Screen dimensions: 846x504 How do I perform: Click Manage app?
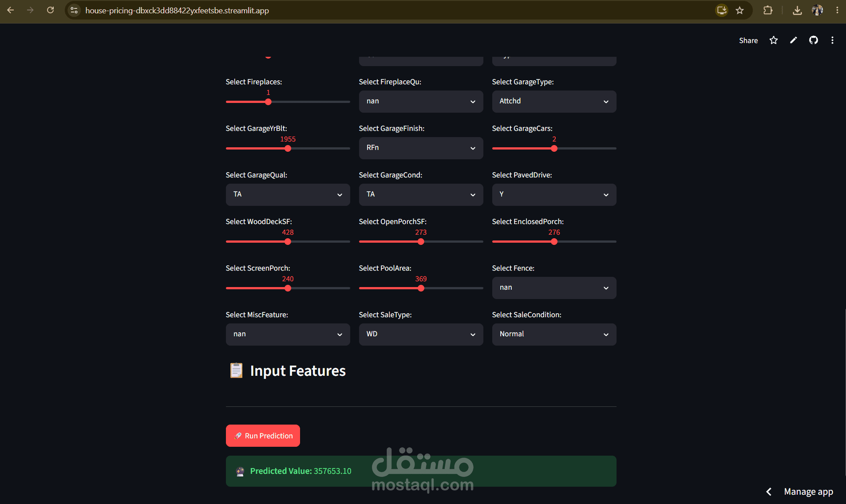808,492
